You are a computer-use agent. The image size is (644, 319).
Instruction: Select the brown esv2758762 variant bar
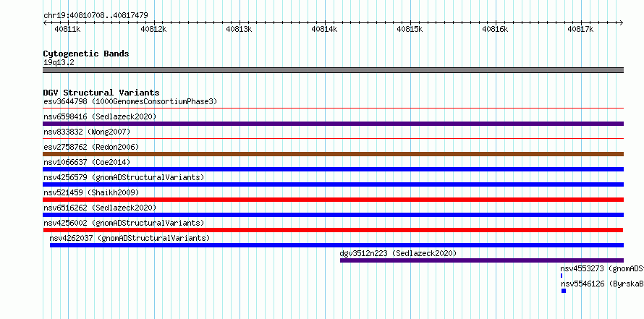333,154
